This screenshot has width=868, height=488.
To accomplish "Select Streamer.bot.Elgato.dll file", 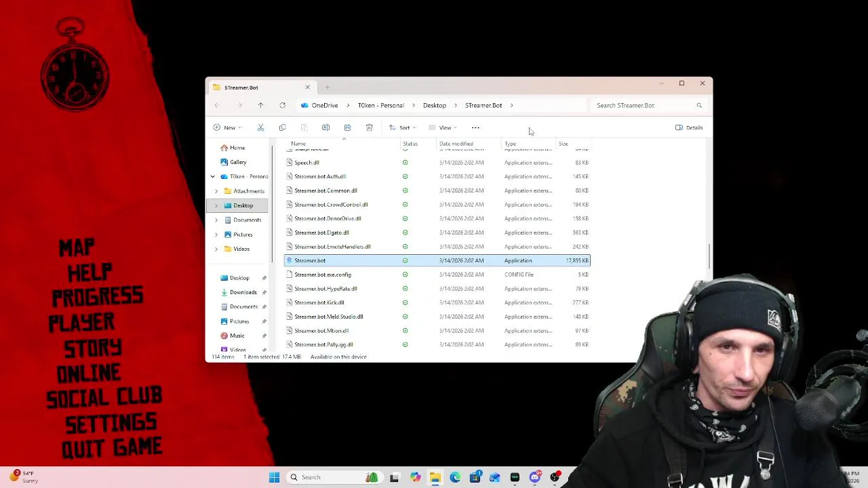I will point(437,232).
